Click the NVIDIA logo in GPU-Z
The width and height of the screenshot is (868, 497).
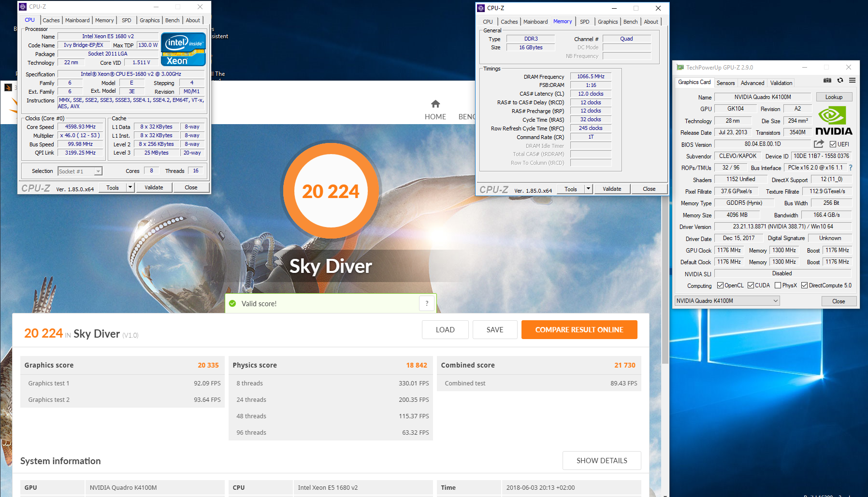click(834, 121)
